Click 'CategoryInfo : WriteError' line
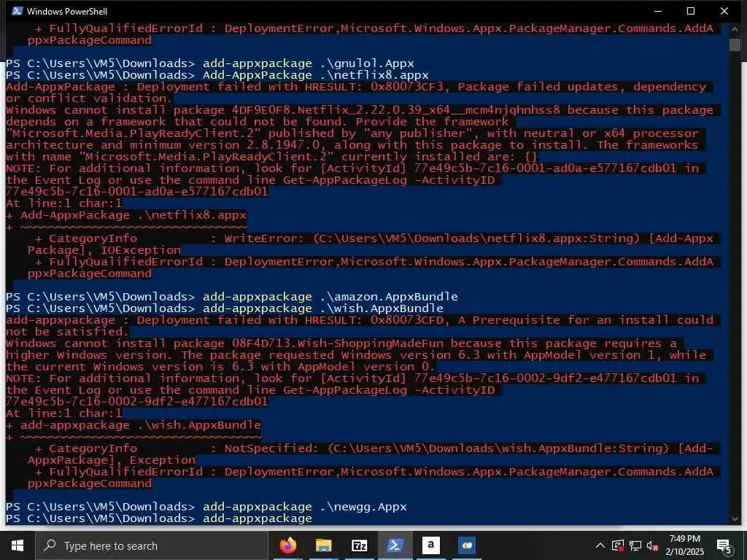 click(374, 238)
